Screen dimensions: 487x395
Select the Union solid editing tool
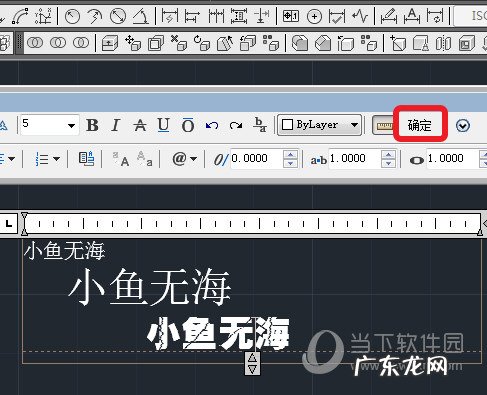[x=35, y=43]
